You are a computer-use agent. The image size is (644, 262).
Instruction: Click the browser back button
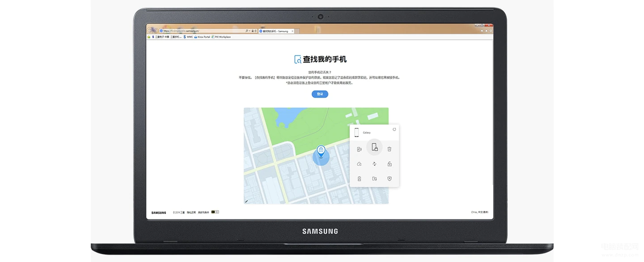150,31
